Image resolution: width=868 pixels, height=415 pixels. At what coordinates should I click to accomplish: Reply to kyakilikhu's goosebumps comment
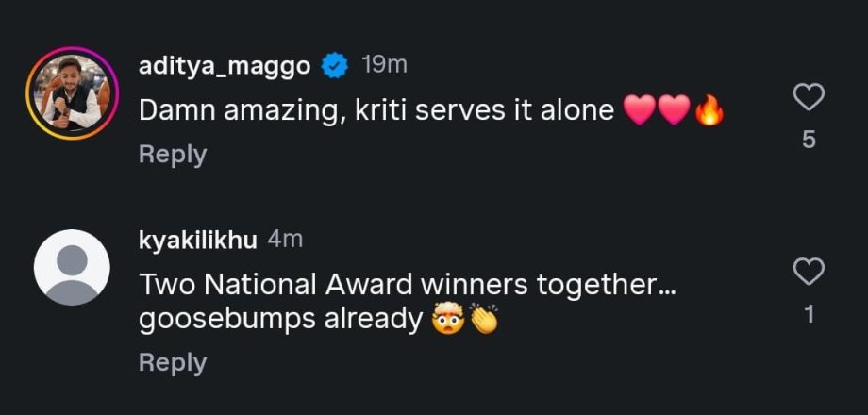tap(173, 362)
